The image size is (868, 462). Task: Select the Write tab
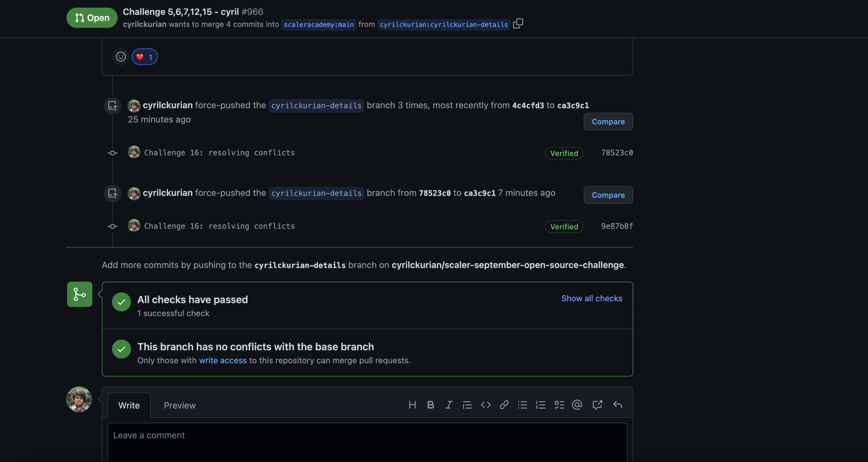(129, 405)
